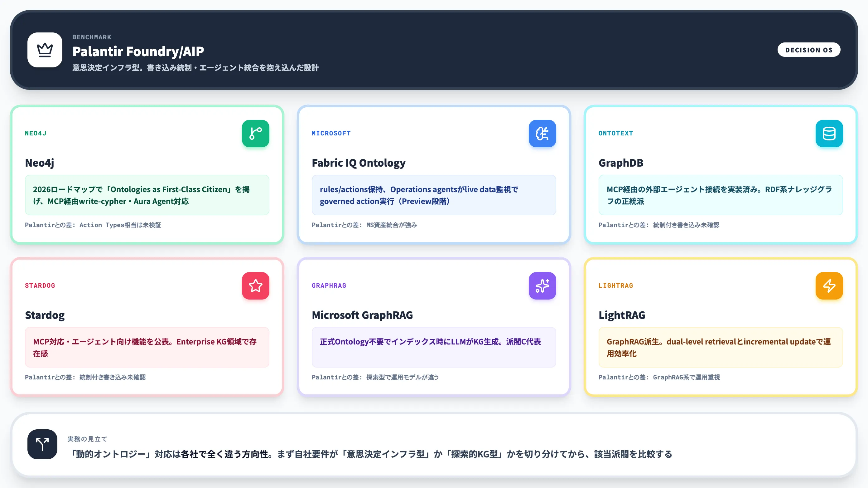Click the red star icon on Stardog card
Image resolution: width=868 pixels, height=488 pixels.
(x=255, y=285)
